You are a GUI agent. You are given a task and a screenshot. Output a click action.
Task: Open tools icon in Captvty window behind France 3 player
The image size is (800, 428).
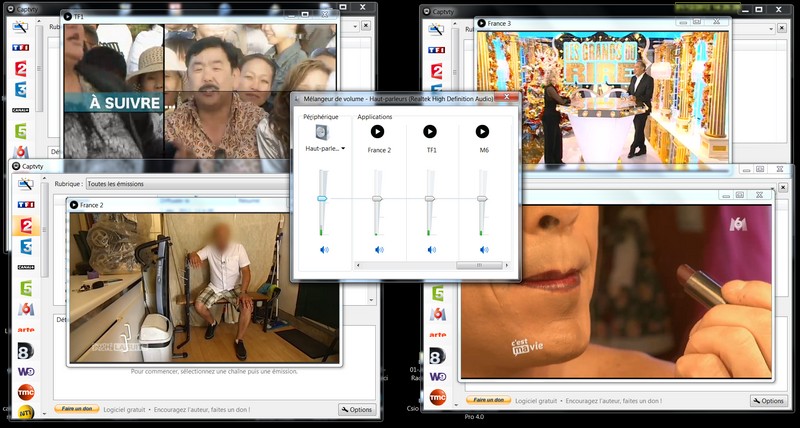click(x=436, y=30)
